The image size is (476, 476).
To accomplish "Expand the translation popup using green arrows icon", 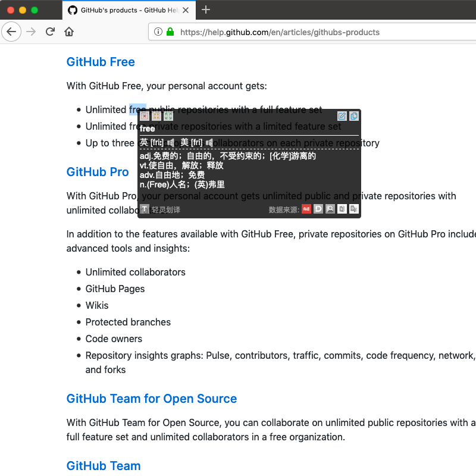I will click(168, 116).
